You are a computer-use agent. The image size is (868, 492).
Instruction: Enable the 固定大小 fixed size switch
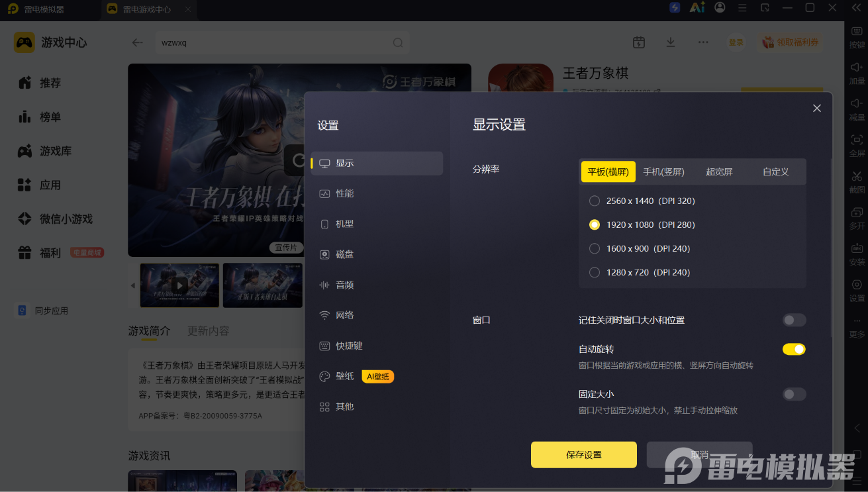point(794,394)
